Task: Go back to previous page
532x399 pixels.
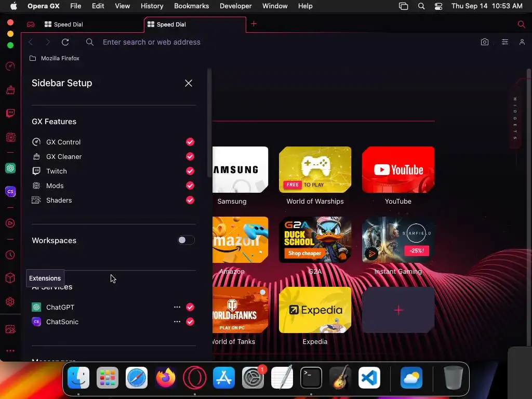Action: tap(31, 42)
